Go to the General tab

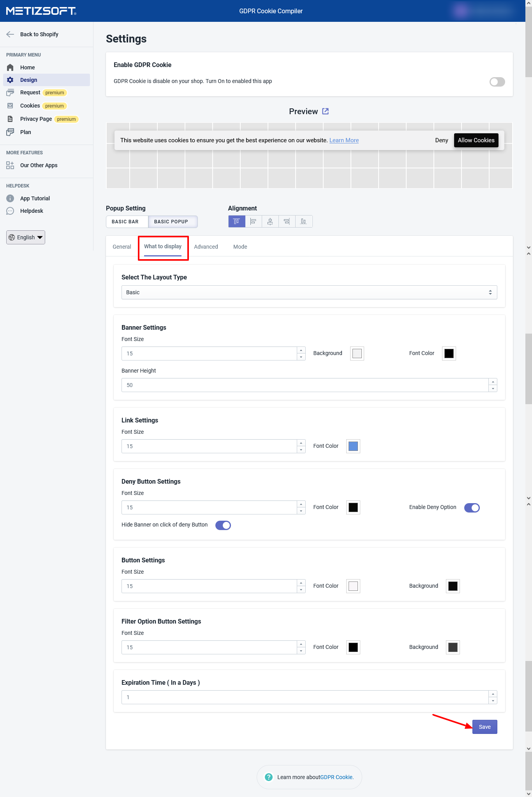tap(122, 247)
